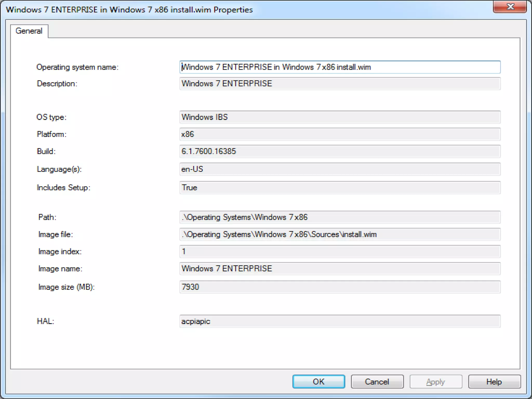Click the 'Platform:' label
This screenshot has width=532, height=399.
[x=52, y=134]
